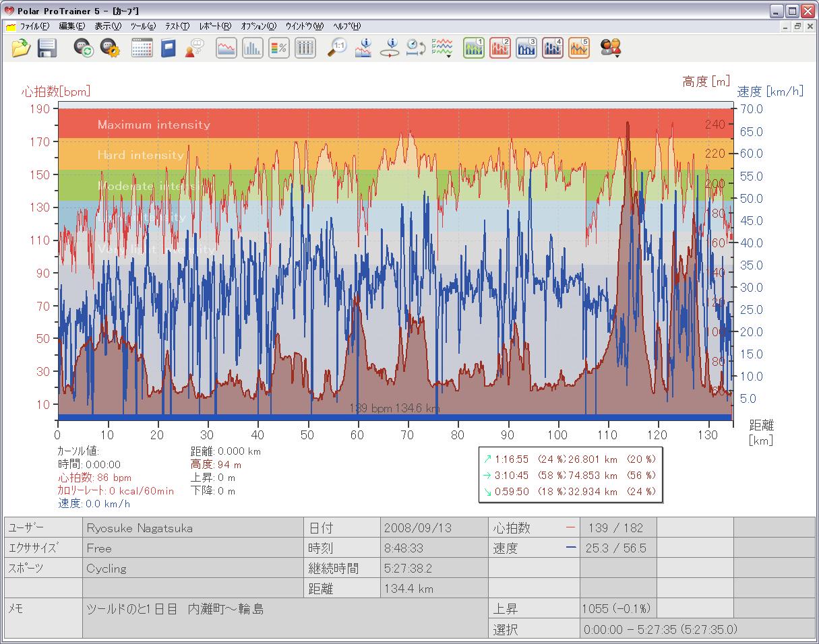Click the Hard intensity zone band
Image resolution: width=819 pixels, height=644 pixels.
pyautogui.click(x=394, y=154)
